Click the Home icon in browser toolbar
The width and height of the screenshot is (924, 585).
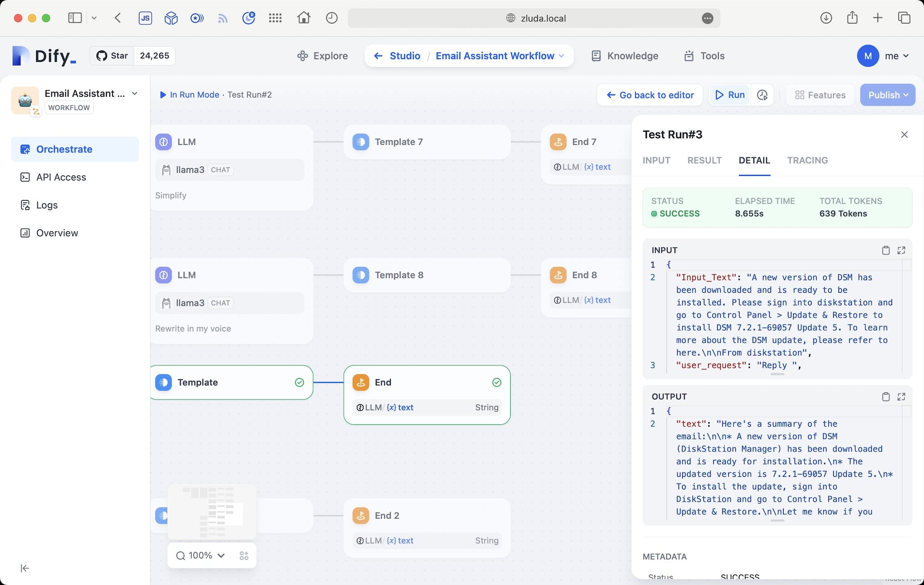(304, 18)
